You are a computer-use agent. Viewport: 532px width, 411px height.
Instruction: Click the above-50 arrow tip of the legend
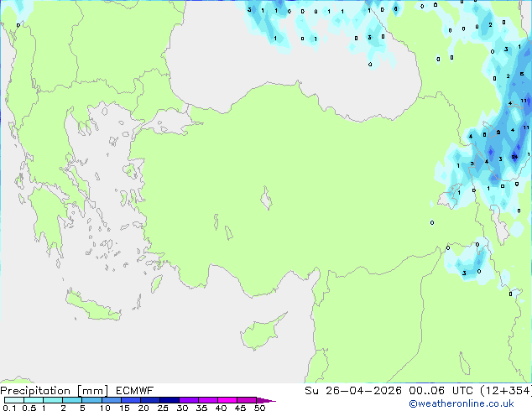pyautogui.click(x=266, y=400)
